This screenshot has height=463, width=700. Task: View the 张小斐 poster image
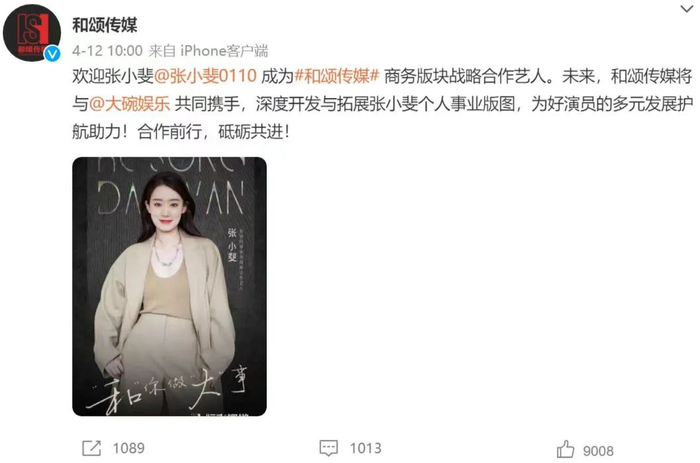click(170, 287)
